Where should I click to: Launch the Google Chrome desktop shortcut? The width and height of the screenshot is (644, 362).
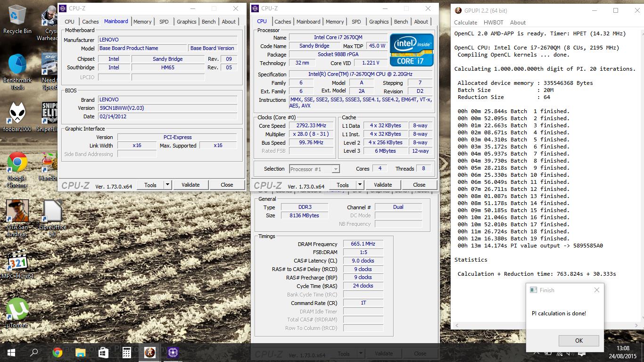17,170
